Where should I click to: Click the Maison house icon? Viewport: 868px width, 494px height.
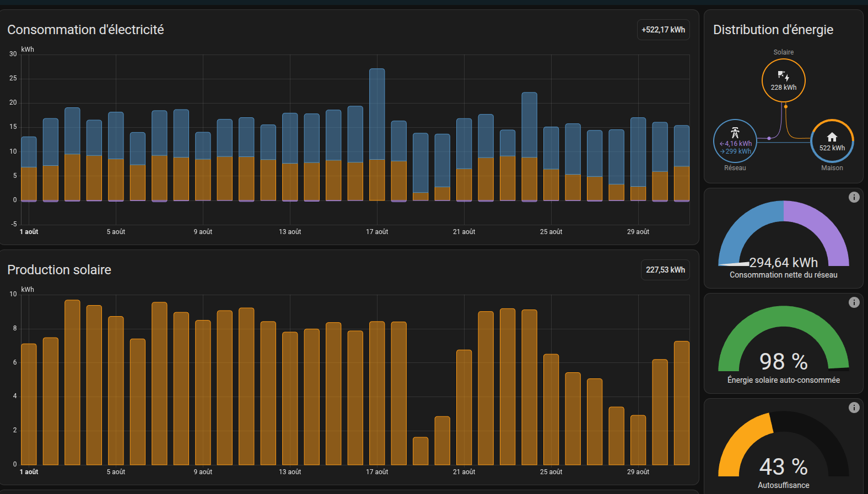point(832,137)
